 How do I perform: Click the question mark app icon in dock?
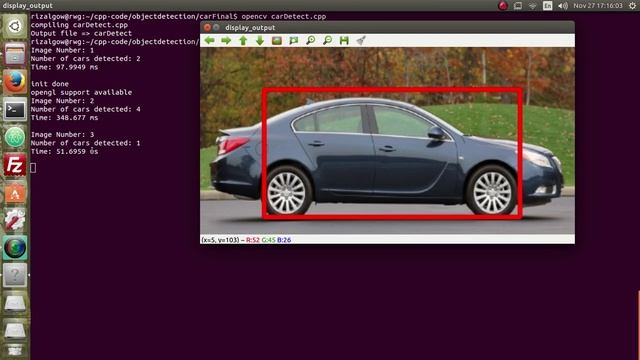[x=15, y=276]
